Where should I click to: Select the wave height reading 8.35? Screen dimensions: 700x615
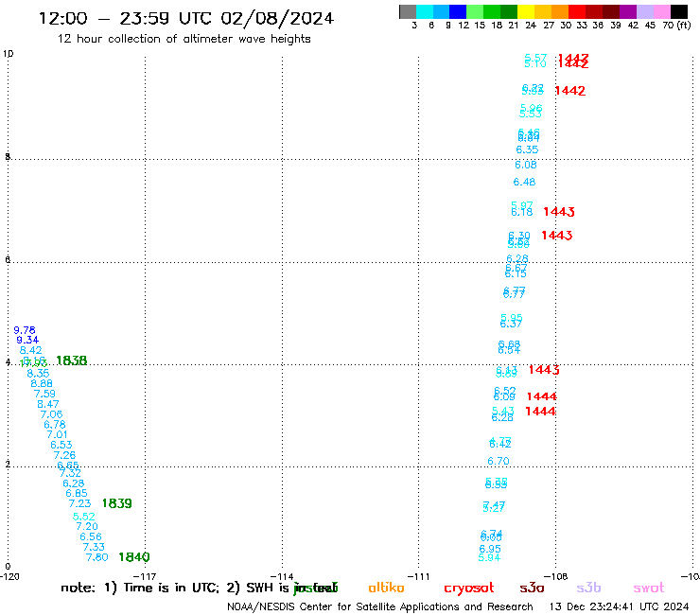pyautogui.click(x=39, y=374)
